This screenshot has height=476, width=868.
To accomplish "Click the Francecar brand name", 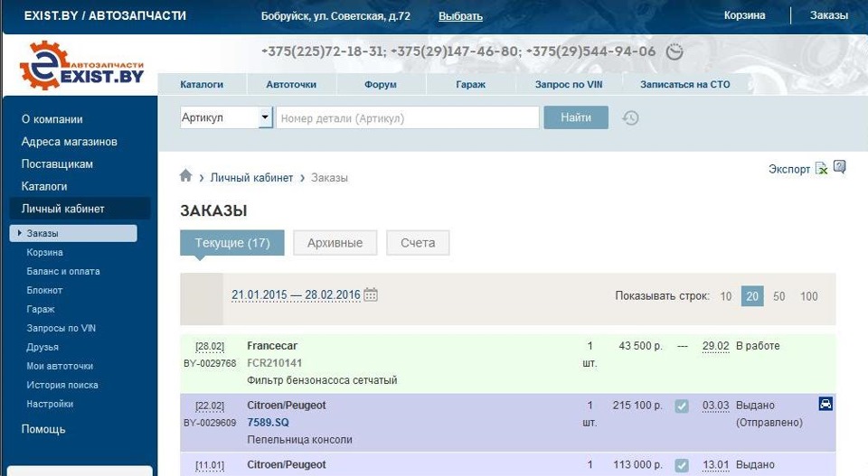I will click(x=272, y=346).
